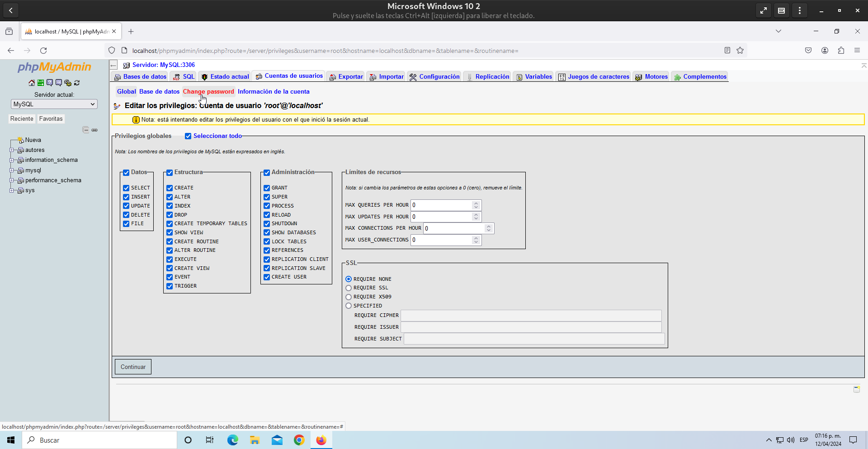Uncheck the SELECT privilege
868x449 pixels.
tap(126, 188)
